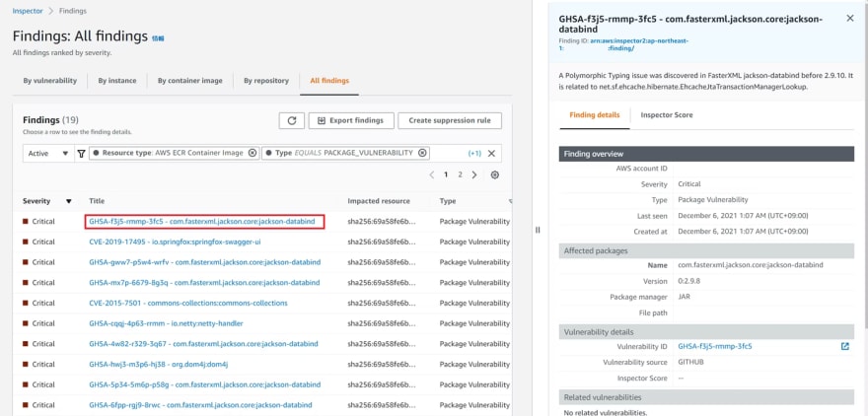Image resolution: width=868 pixels, height=416 pixels.
Task: Click the Impacted resource column header
Action: (x=379, y=201)
